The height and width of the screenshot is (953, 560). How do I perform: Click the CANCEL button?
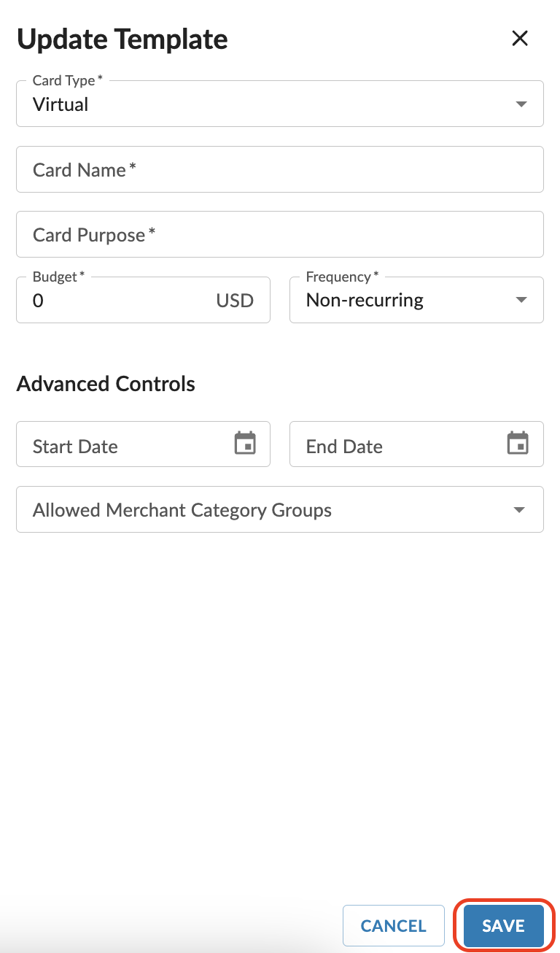click(x=394, y=926)
